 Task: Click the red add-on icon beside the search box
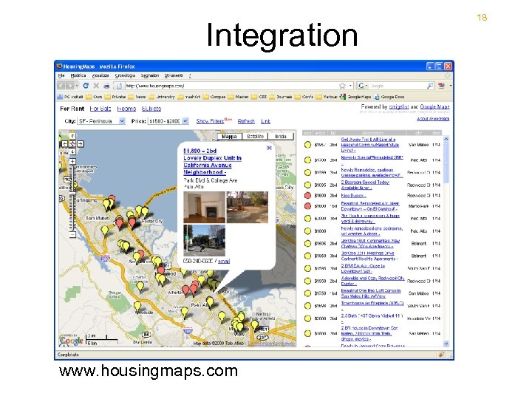tap(441, 86)
